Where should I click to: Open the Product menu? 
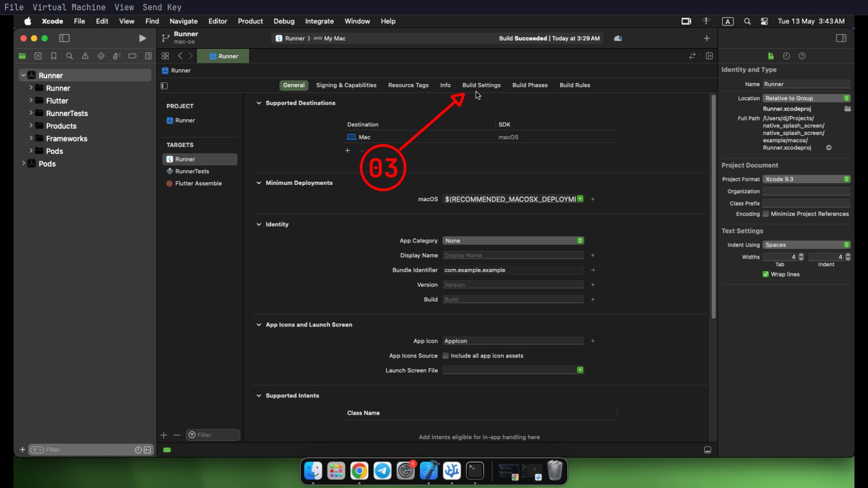coord(250,21)
